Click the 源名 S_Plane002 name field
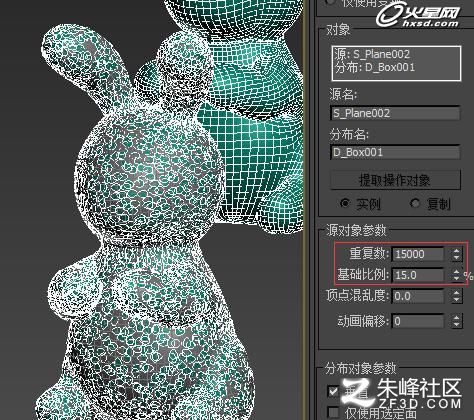 [x=395, y=113]
